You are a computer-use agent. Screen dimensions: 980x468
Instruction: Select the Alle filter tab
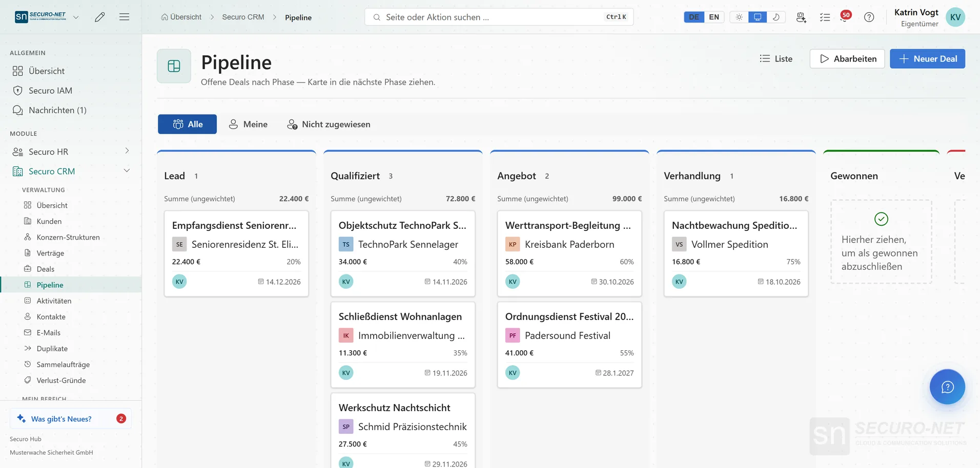pos(187,124)
